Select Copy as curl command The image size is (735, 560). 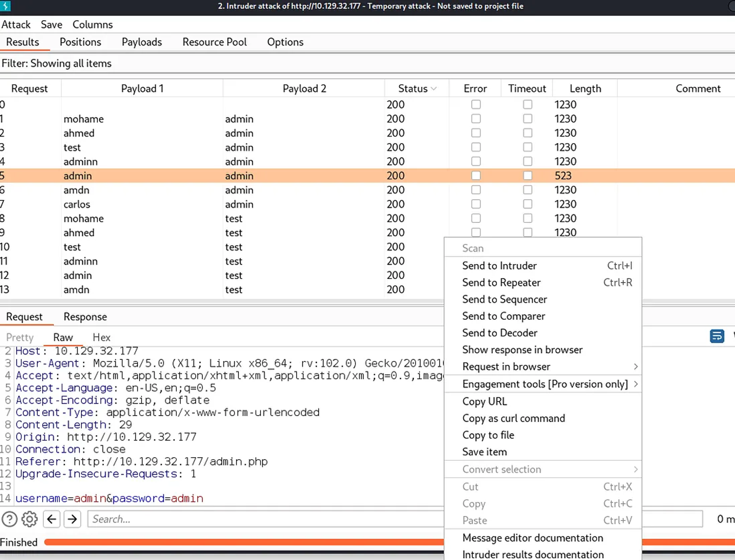(543, 418)
